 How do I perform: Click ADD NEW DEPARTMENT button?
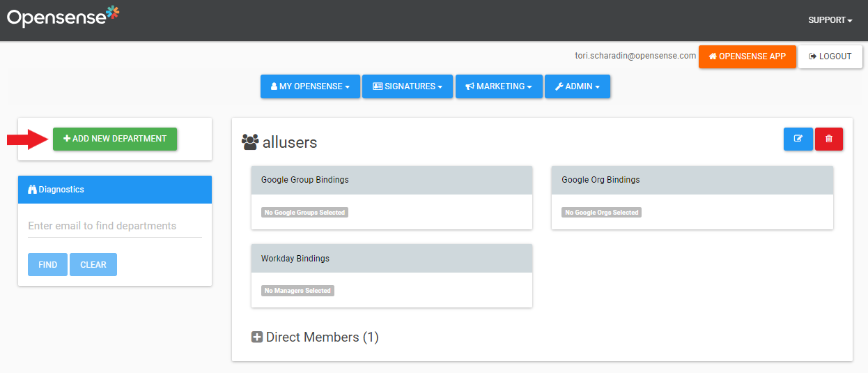115,139
